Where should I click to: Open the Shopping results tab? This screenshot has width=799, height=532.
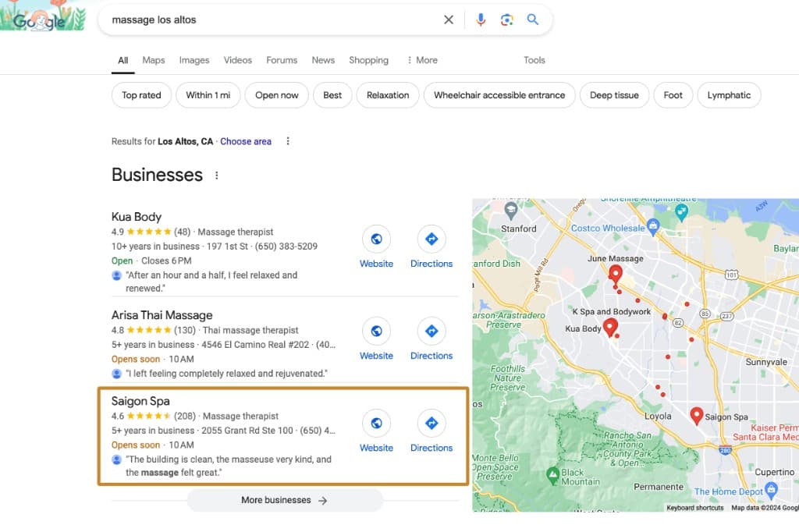point(368,60)
